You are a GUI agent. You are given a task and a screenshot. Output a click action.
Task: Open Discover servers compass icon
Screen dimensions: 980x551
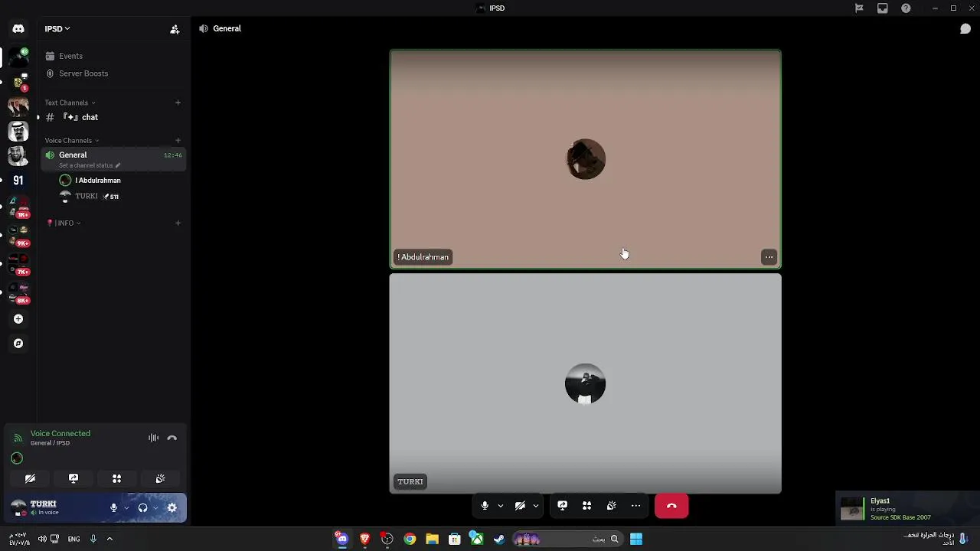(18, 344)
